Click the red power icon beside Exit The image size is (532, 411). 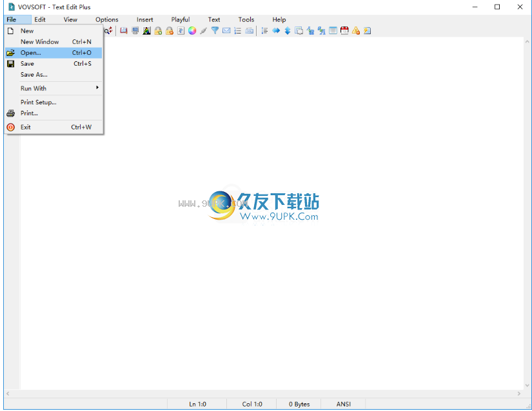(x=10, y=127)
